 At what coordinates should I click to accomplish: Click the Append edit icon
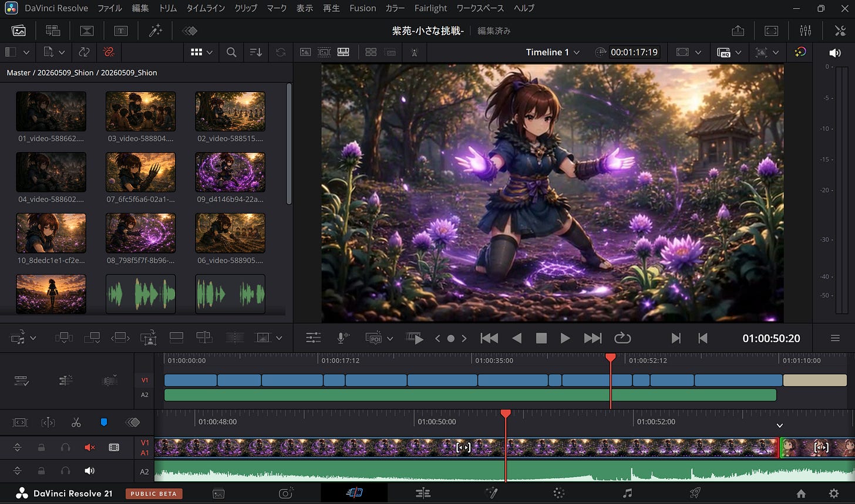[x=92, y=338]
